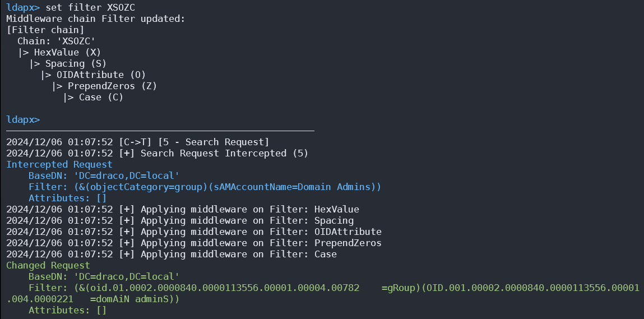
Task: Click the BaseDN line under Changed Request
Action: tap(104, 276)
